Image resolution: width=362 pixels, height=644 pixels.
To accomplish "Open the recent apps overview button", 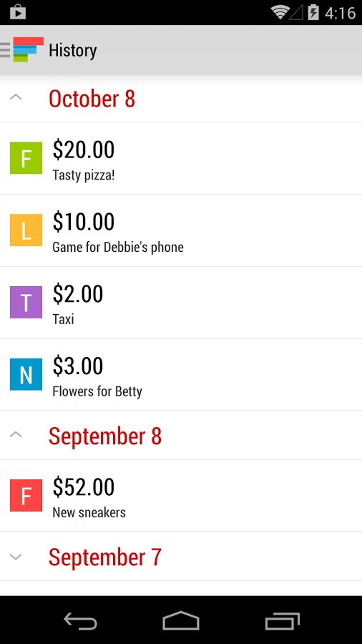I will pos(282,620).
